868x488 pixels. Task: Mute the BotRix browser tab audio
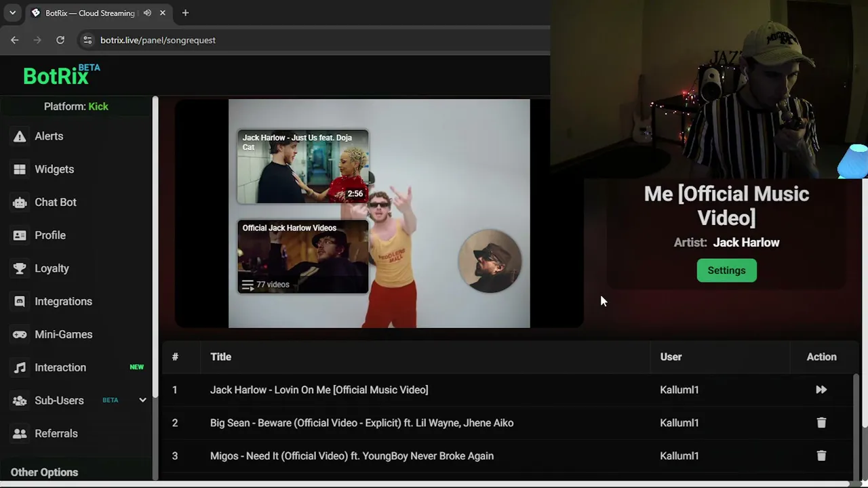click(147, 13)
